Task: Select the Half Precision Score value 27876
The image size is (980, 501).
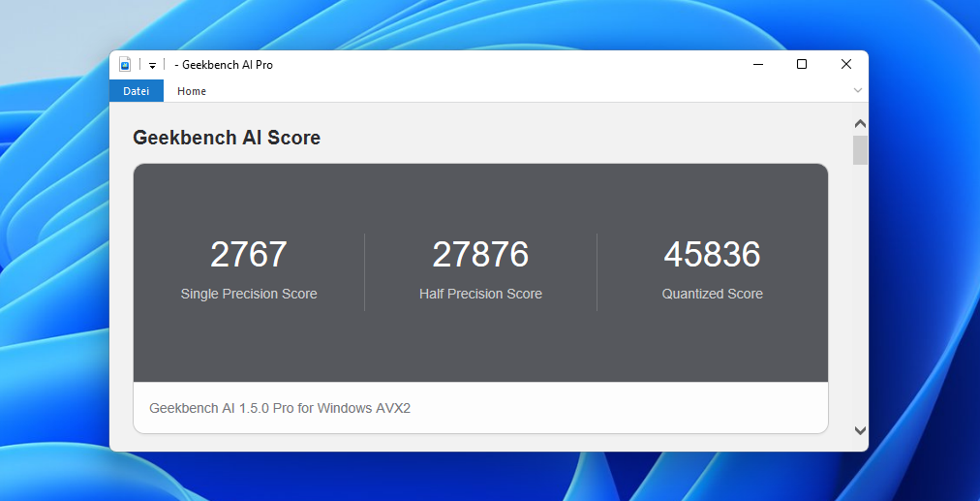Action: (x=480, y=255)
